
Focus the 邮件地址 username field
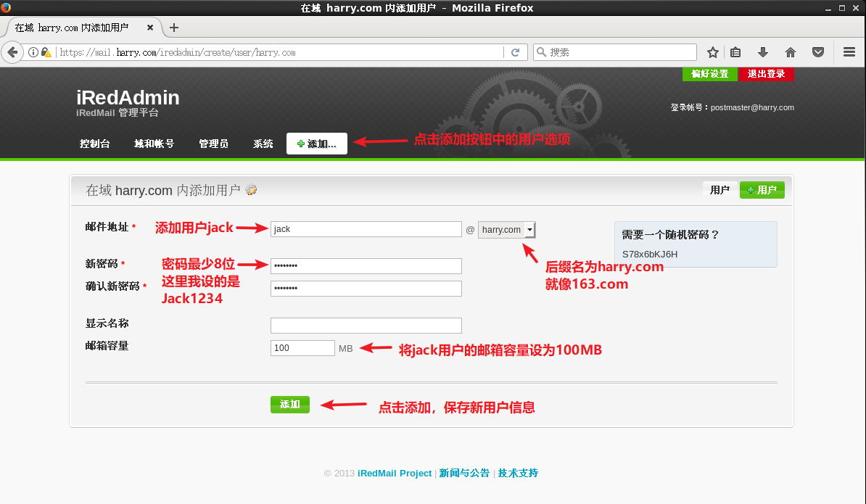[366, 229]
